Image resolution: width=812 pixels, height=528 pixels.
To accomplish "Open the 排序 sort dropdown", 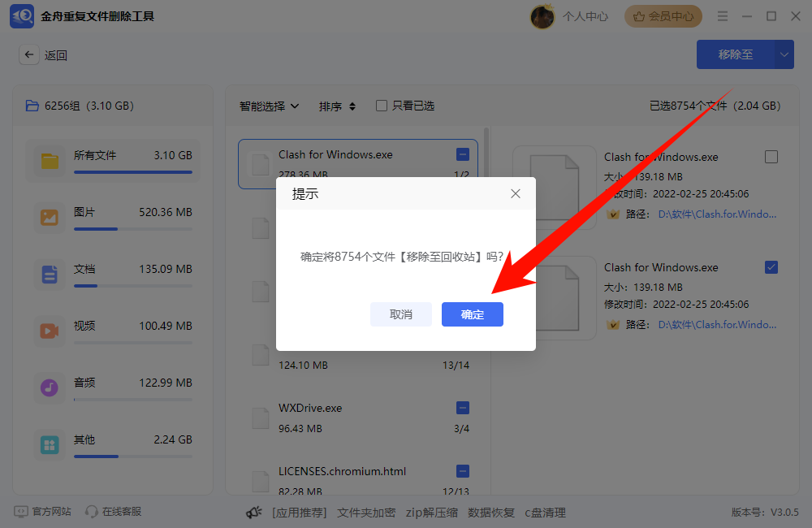I will pos(337,106).
